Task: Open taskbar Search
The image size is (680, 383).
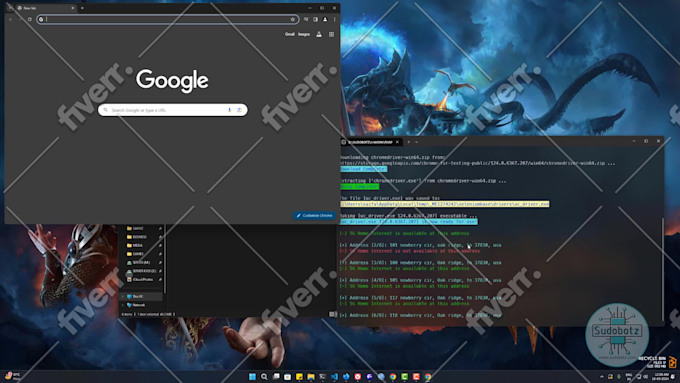Action: click(x=264, y=376)
